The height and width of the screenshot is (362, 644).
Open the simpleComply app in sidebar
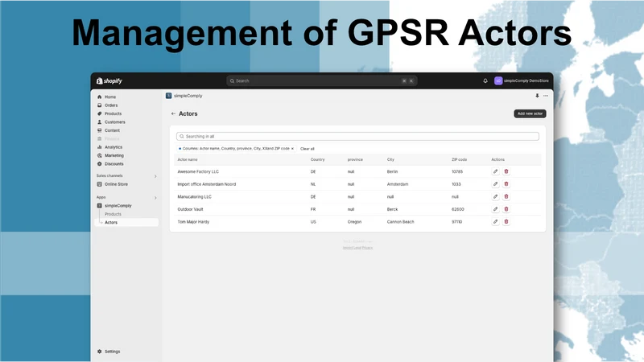tap(118, 206)
